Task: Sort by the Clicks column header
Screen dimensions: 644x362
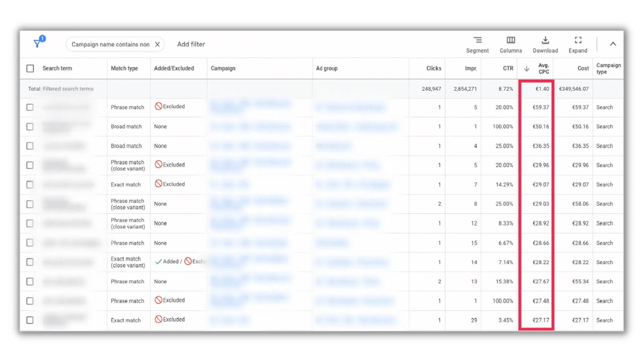Action: (434, 68)
